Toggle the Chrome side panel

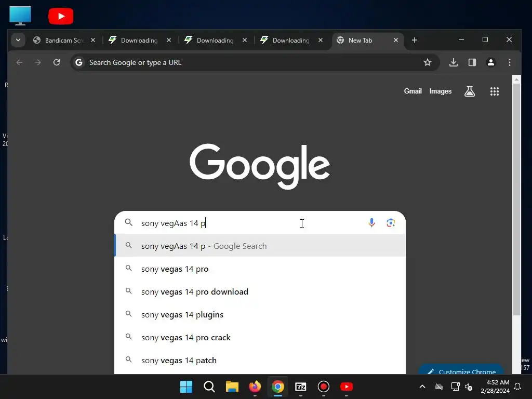(472, 62)
